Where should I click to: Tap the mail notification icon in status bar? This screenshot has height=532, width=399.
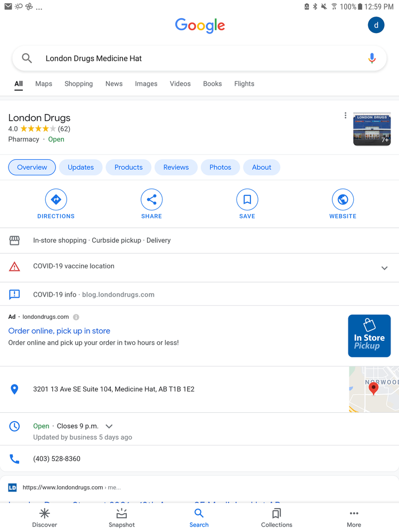(x=8, y=6)
